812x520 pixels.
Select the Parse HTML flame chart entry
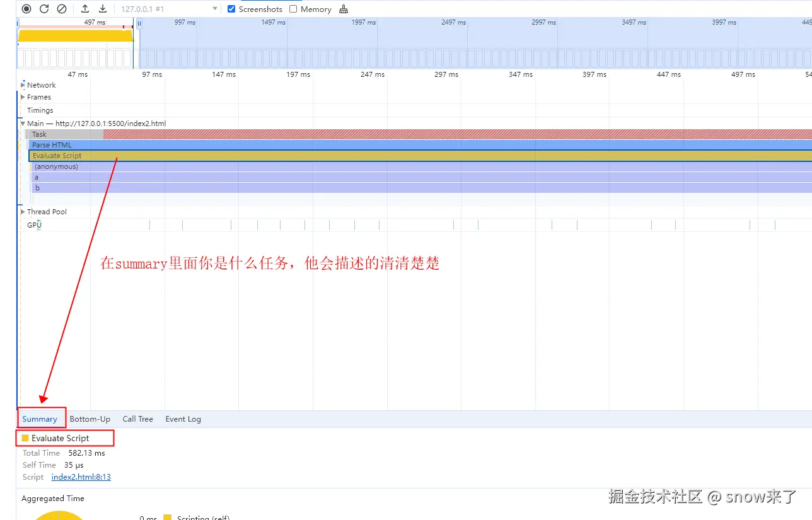coord(420,145)
